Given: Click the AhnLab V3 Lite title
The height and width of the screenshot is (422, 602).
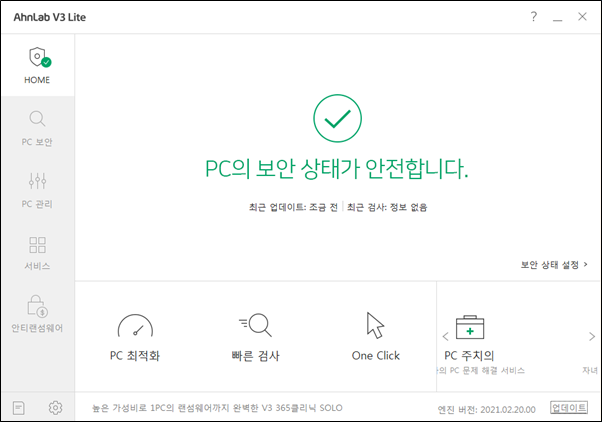Looking at the screenshot, I should tap(50, 17).
